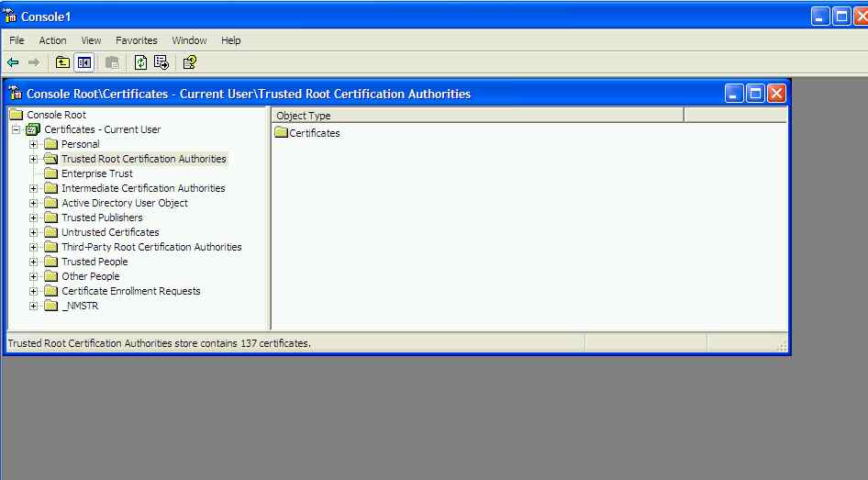Click the Trusted Publishers folder icon
The image size is (868, 480).
(51, 218)
